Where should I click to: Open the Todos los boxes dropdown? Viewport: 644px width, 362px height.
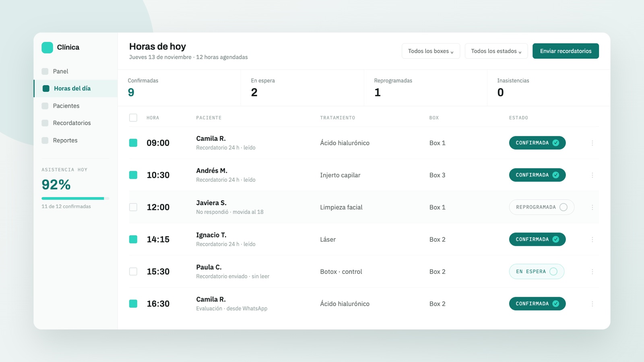coord(431,51)
